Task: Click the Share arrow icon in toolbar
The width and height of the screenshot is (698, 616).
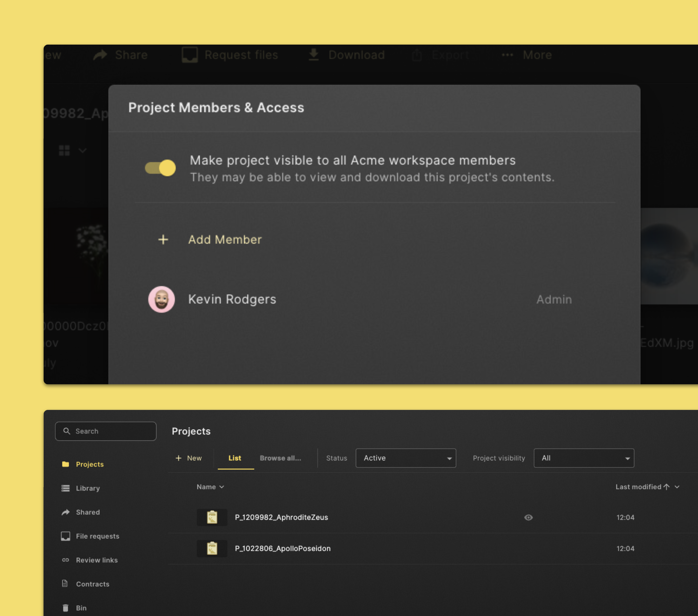Action: point(100,55)
